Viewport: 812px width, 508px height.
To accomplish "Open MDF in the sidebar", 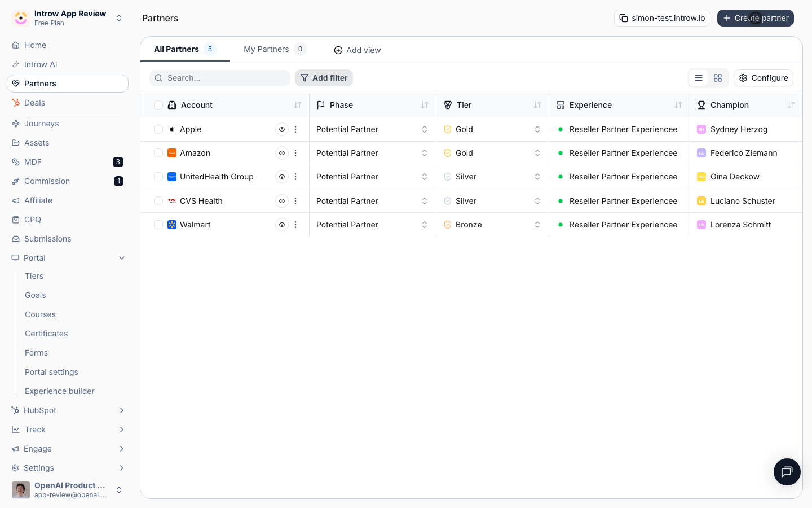I will point(68,162).
